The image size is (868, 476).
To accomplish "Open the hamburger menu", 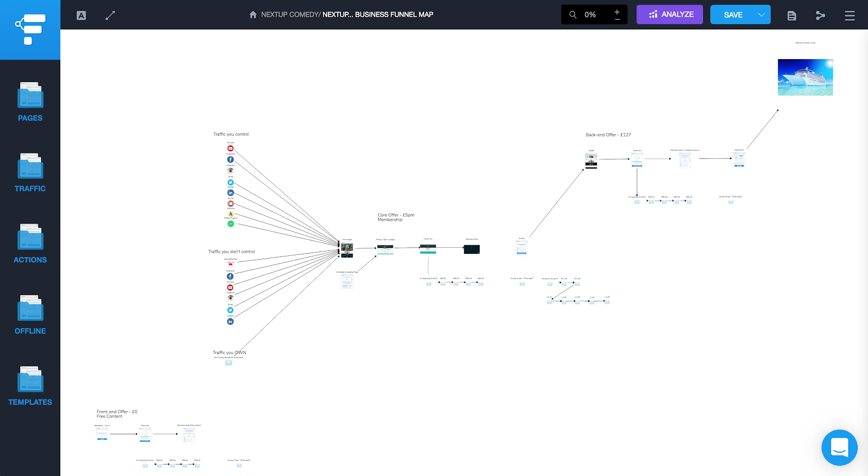I will coord(850,16).
